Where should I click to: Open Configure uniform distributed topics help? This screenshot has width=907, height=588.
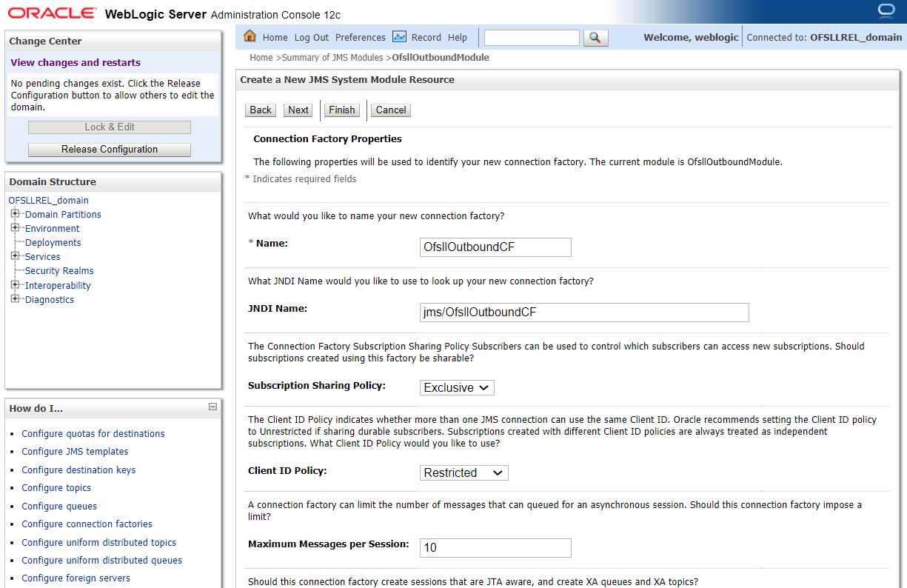point(99,542)
